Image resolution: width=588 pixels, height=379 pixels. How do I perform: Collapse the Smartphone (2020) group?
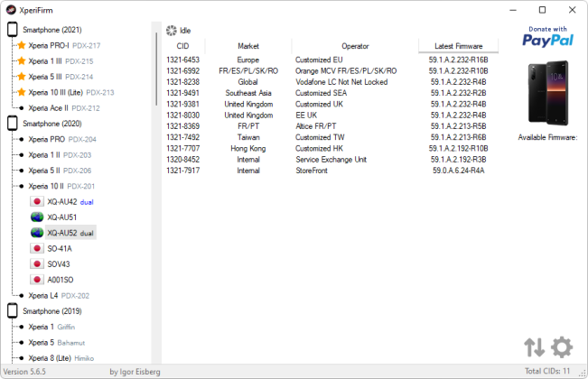(52, 124)
